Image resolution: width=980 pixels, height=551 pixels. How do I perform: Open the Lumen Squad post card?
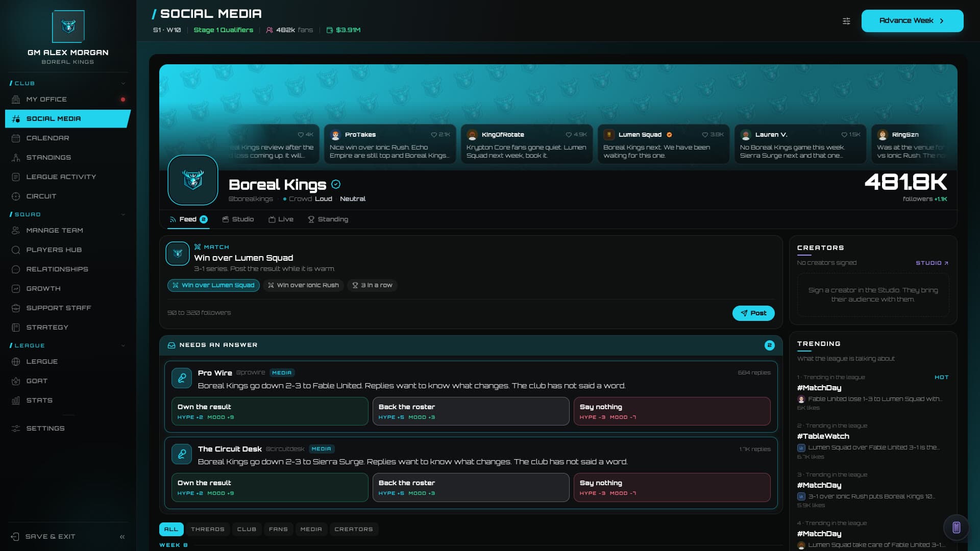click(664, 144)
